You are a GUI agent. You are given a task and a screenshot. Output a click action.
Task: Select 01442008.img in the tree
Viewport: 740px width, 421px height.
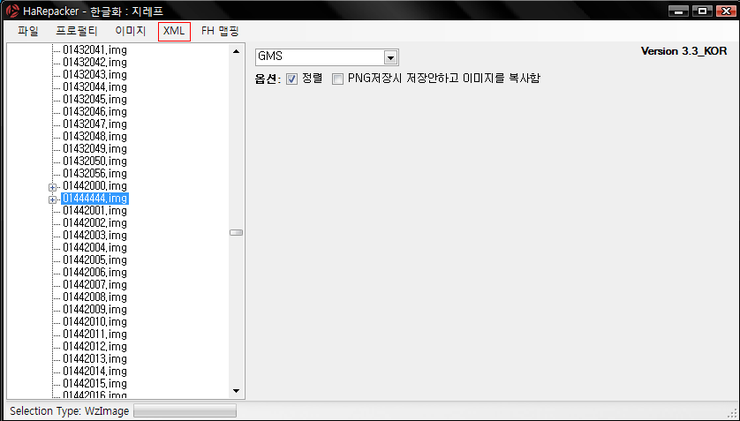(x=95, y=297)
